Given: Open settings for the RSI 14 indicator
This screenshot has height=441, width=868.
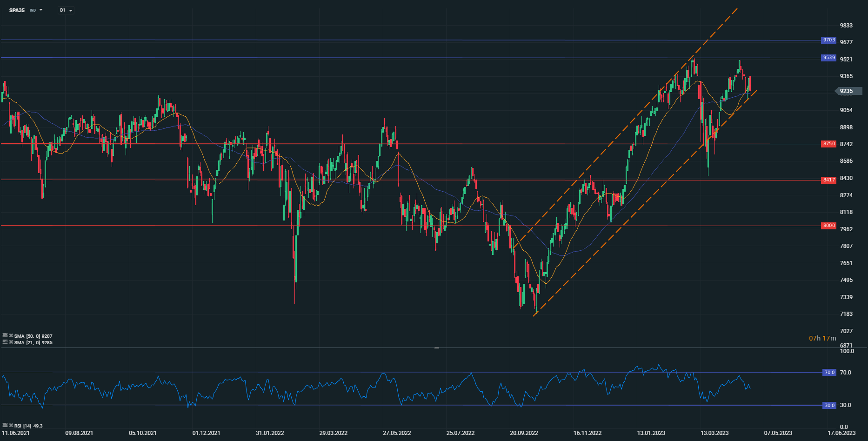Looking at the screenshot, I should pos(5,425).
